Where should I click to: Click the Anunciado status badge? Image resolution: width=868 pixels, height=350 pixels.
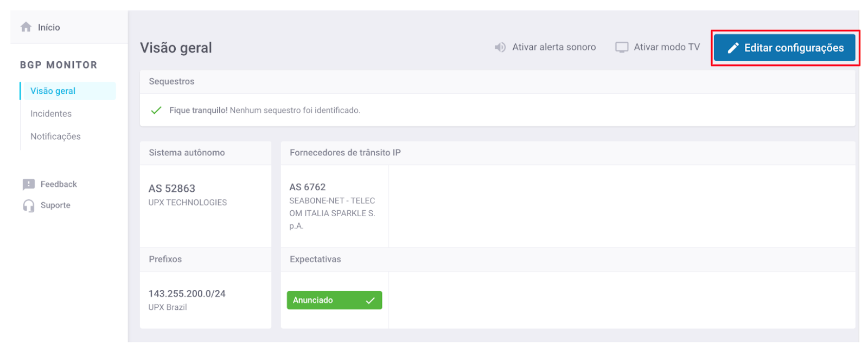(334, 300)
